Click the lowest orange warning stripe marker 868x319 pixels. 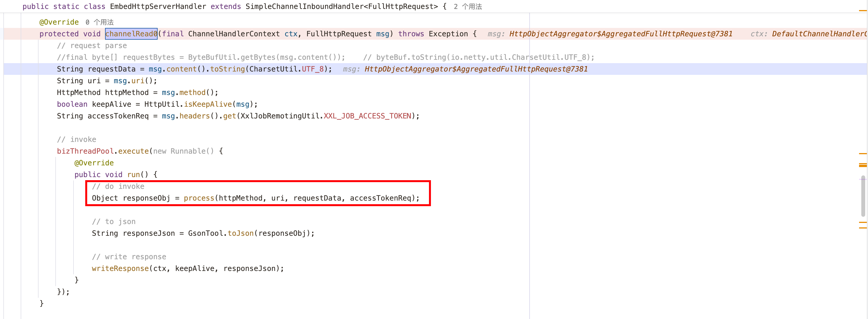(x=863, y=228)
